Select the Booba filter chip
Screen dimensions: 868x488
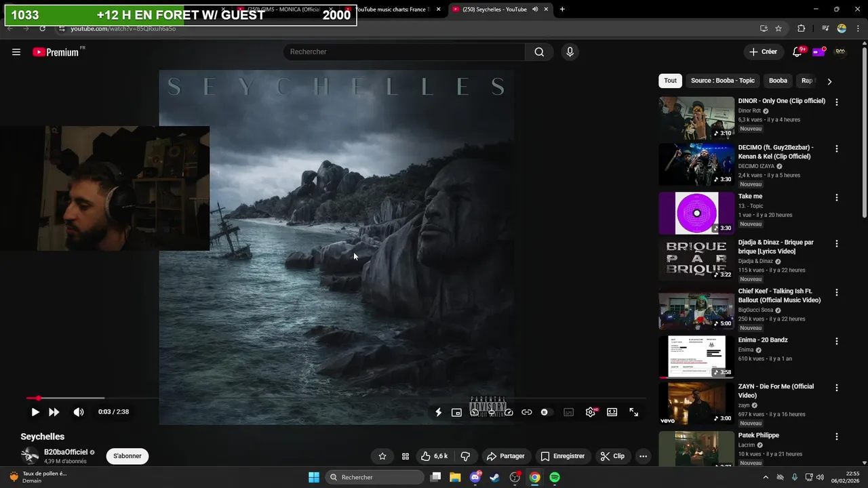tap(778, 81)
